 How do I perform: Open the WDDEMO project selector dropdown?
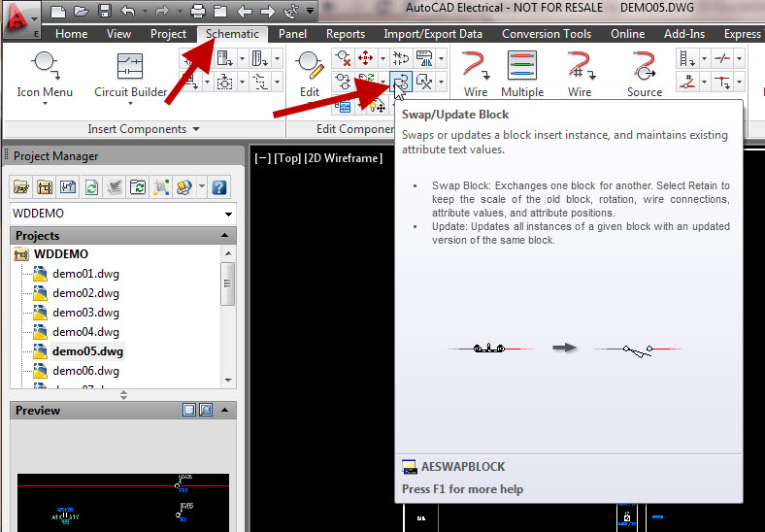pos(228,214)
